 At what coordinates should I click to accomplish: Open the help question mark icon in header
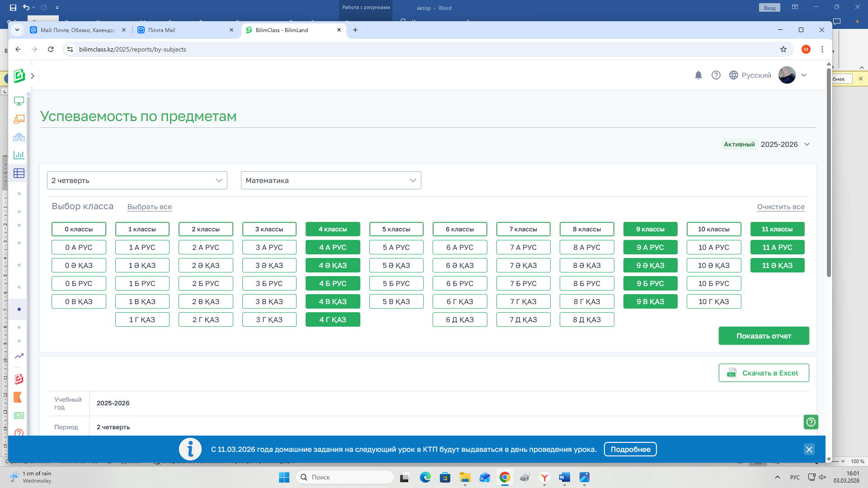point(716,75)
